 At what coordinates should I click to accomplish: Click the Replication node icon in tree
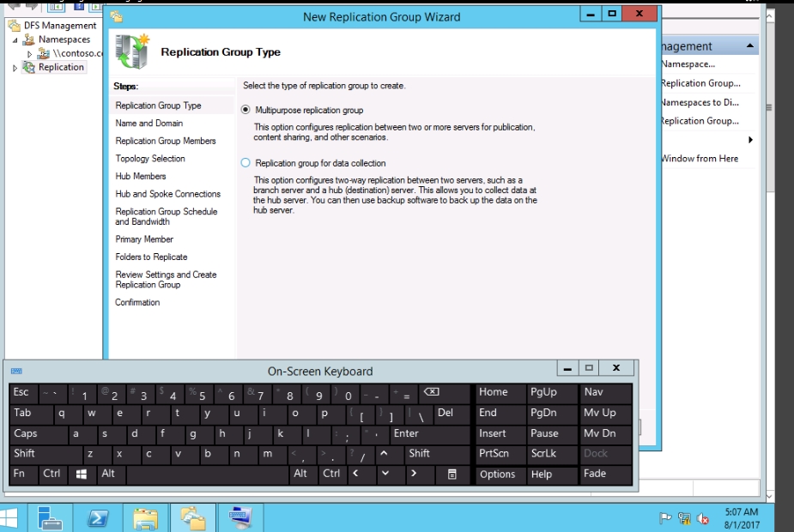(x=28, y=67)
